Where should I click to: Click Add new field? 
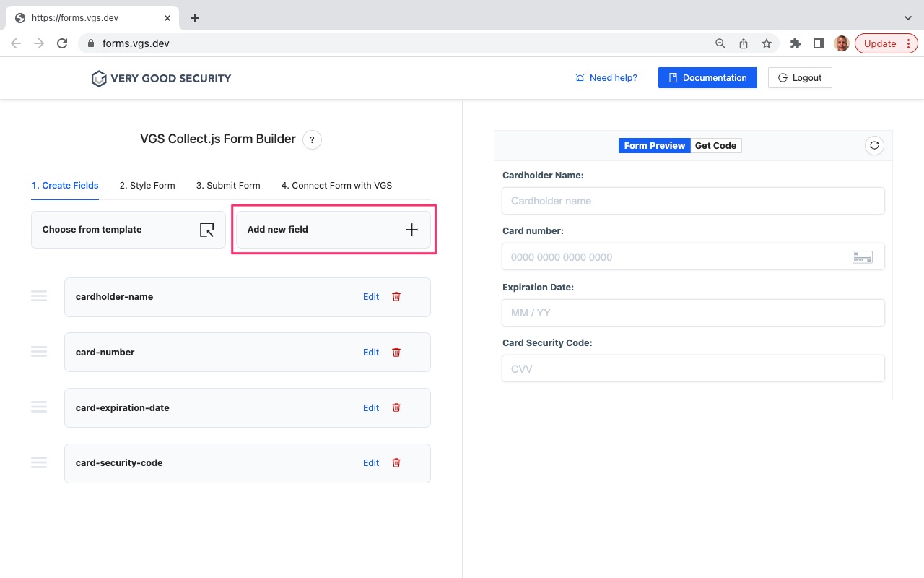click(334, 230)
